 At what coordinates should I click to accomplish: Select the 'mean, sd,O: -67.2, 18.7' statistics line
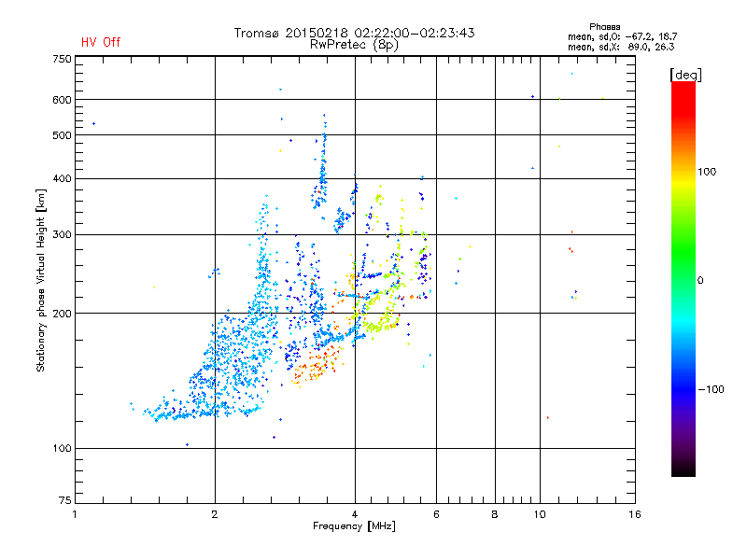point(622,36)
